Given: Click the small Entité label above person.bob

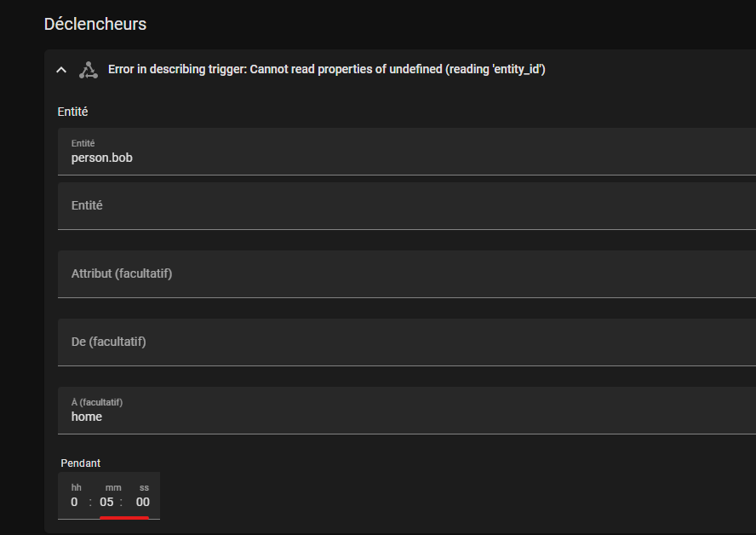Looking at the screenshot, I should coord(83,143).
